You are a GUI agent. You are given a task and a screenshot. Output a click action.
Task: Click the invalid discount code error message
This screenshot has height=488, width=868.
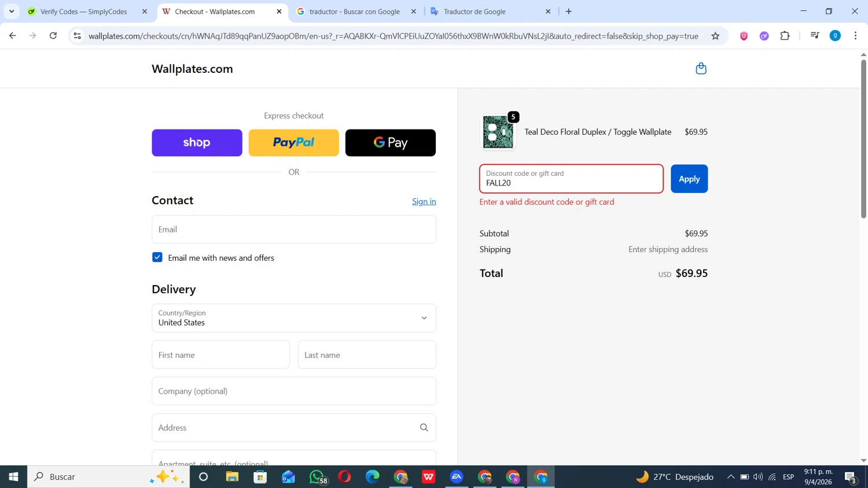pos(547,202)
